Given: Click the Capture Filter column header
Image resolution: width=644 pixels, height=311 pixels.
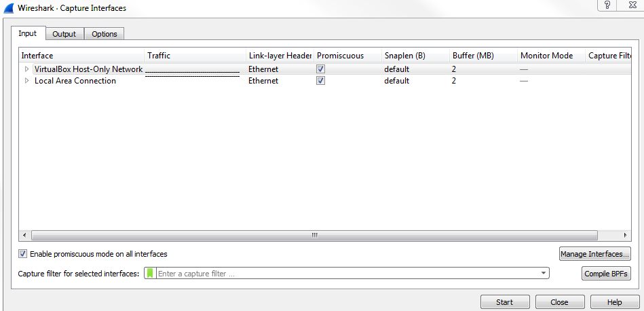Looking at the screenshot, I should tap(608, 56).
